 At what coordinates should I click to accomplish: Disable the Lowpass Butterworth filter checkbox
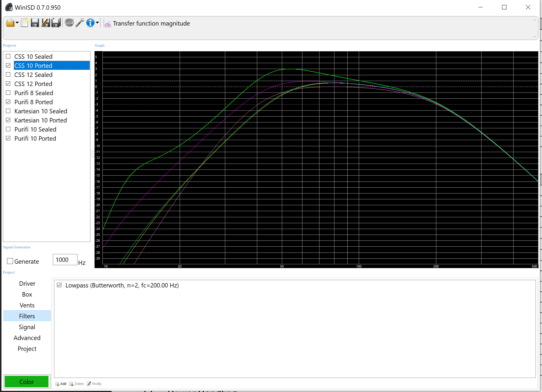pos(59,285)
